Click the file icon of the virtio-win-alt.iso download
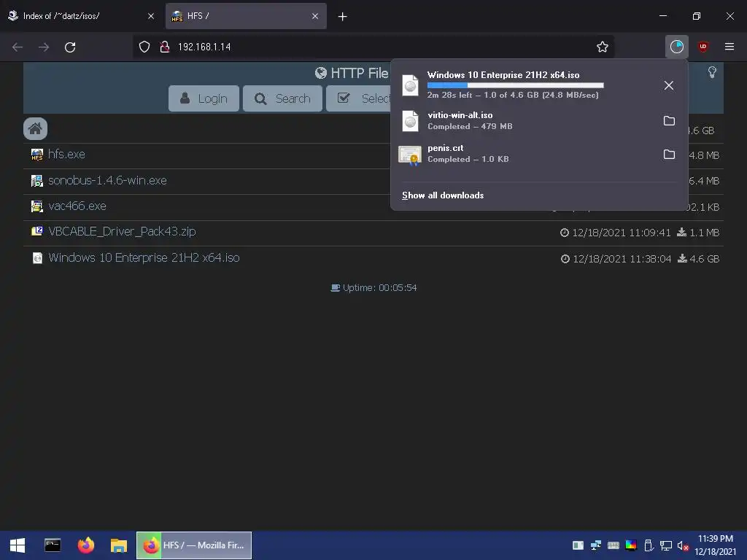 tap(410, 121)
